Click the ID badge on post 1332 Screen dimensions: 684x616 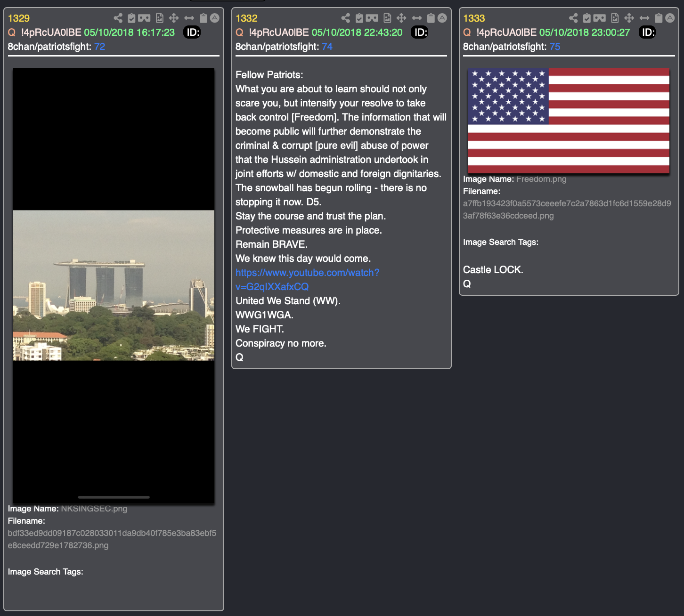420,32
